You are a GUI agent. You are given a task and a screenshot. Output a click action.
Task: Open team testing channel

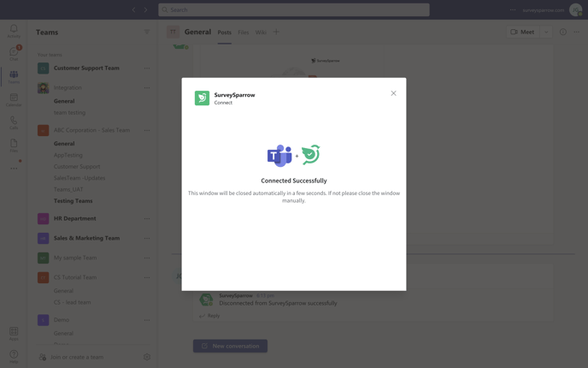[69, 112]
